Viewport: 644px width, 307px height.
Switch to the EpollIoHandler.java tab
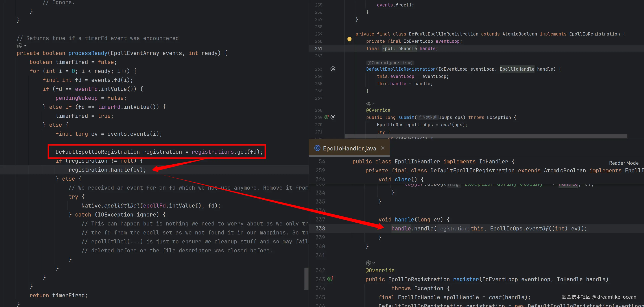[x=349, y=148]
